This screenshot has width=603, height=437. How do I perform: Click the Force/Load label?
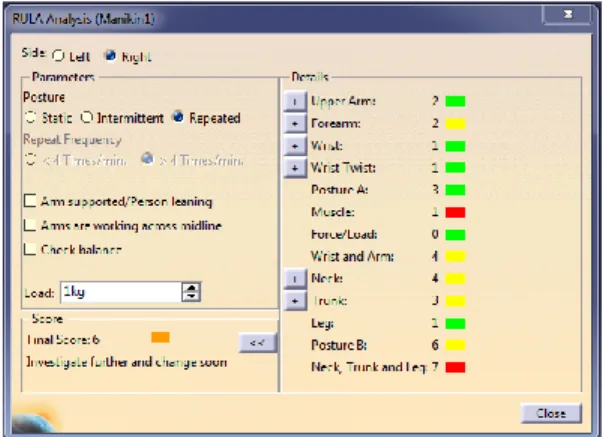pos(344,234)
